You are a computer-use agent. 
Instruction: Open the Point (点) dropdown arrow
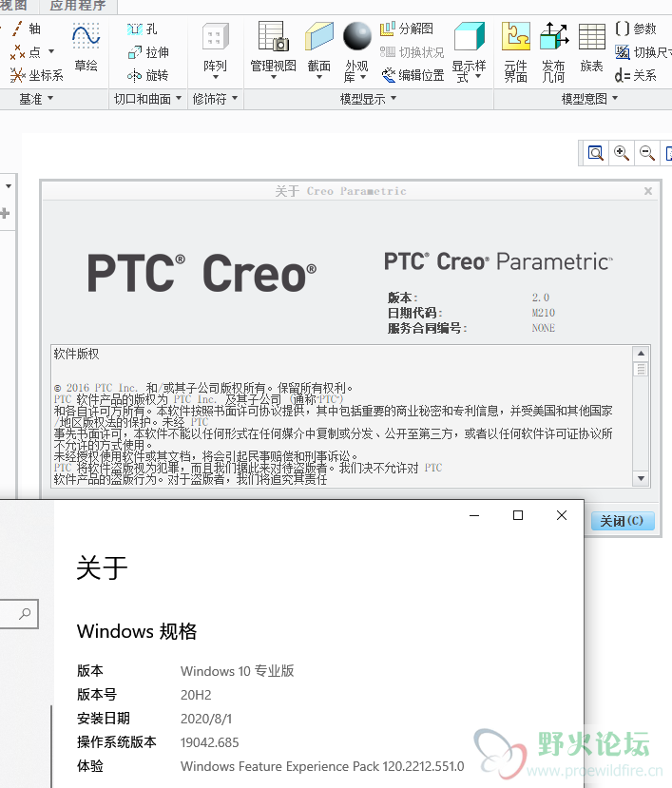(x=51, y=51)
